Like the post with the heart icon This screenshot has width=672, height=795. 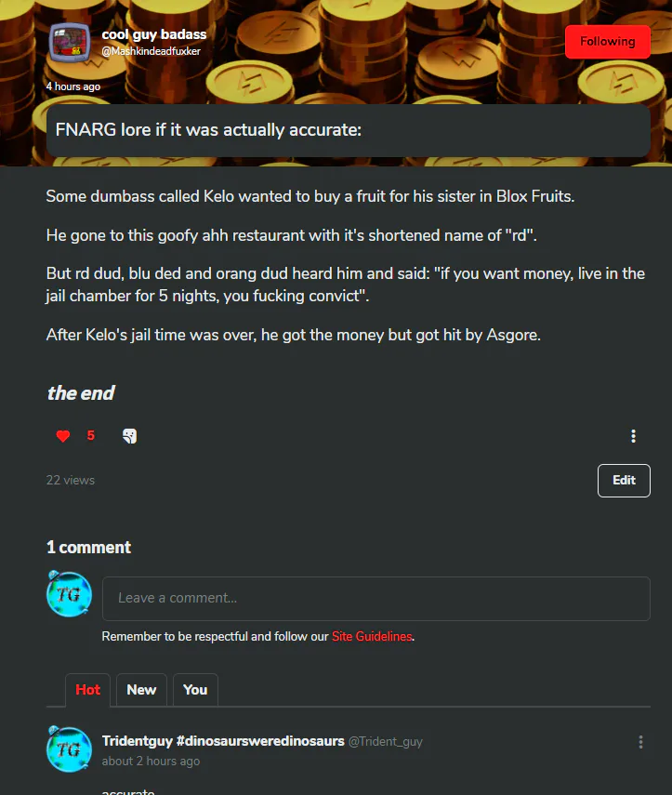[x=63, y=436]
